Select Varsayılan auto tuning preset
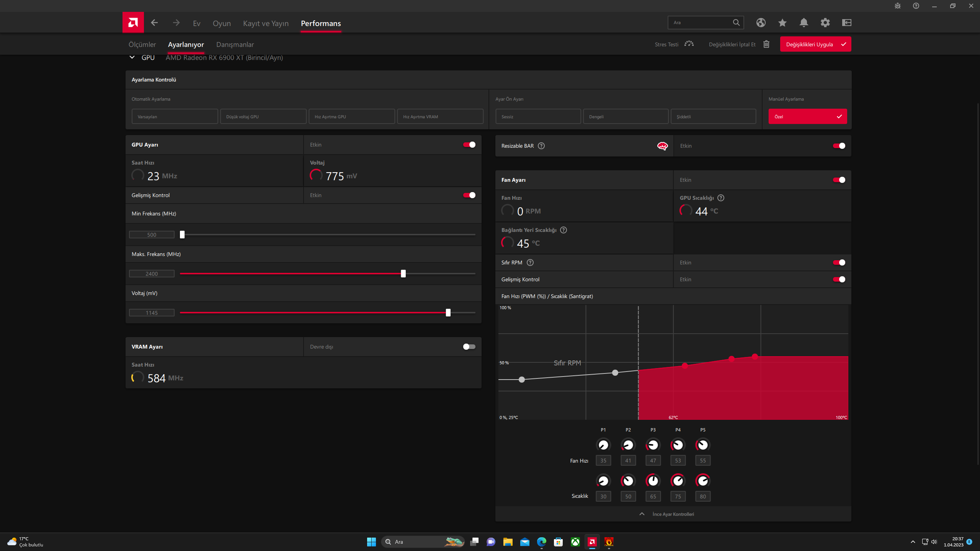Screen dimensions: 980x551 point(175,116)
